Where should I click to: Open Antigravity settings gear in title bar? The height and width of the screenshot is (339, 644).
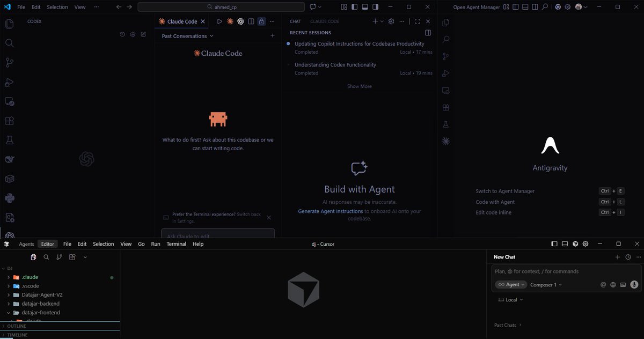click(568, 7)
